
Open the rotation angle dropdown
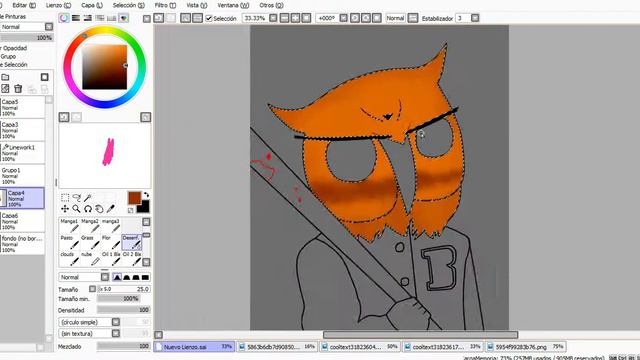click(344, 18)
